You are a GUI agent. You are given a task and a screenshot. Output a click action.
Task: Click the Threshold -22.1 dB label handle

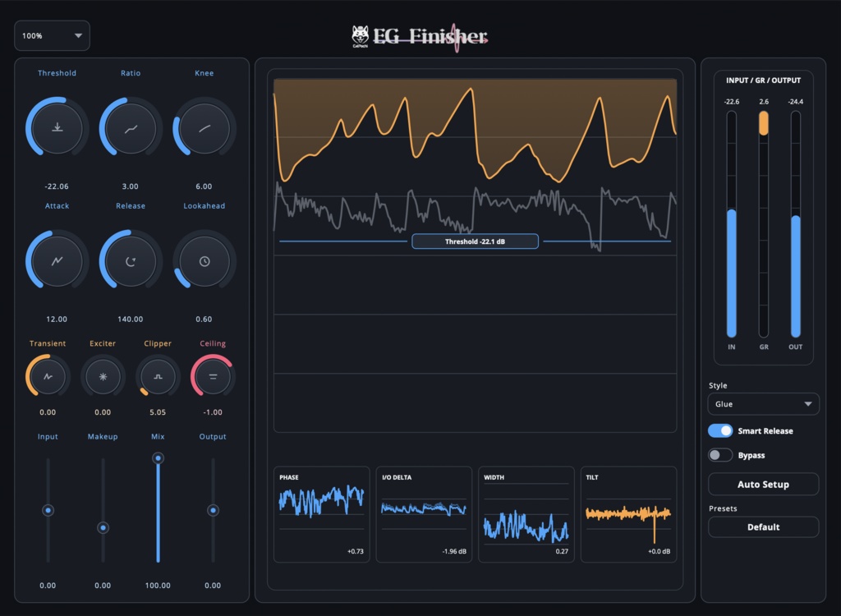[476, 241]
